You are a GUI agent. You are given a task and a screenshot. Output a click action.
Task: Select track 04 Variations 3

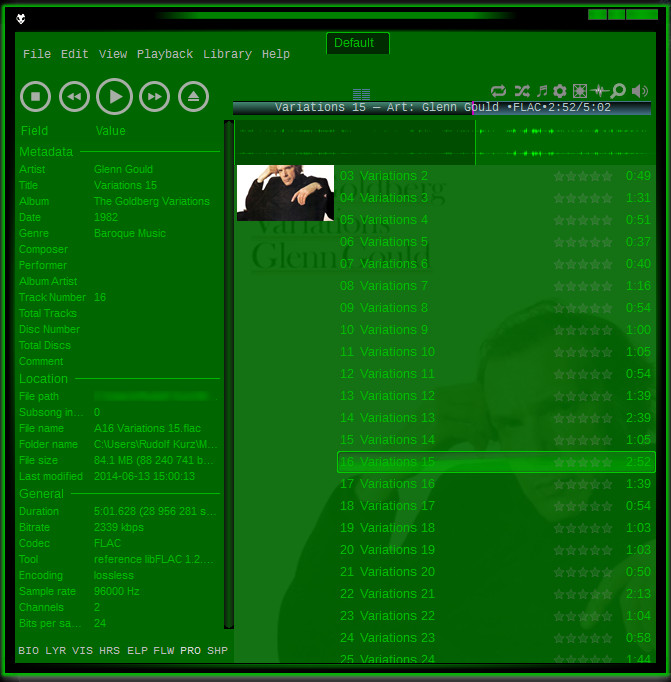coord(496,198)
